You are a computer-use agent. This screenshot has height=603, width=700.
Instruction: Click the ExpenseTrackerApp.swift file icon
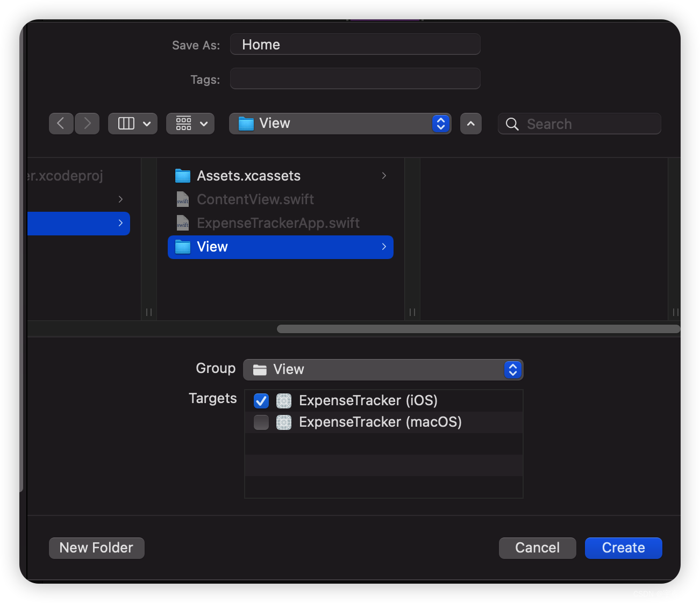point(183,223)
